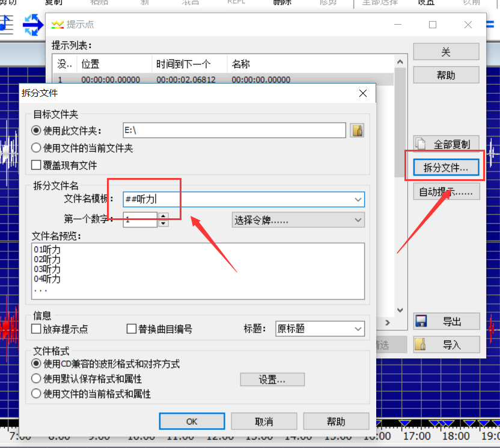Click the 时间到下一个 column header
This screenshot has width=500, height=448.
pos(189,64)
